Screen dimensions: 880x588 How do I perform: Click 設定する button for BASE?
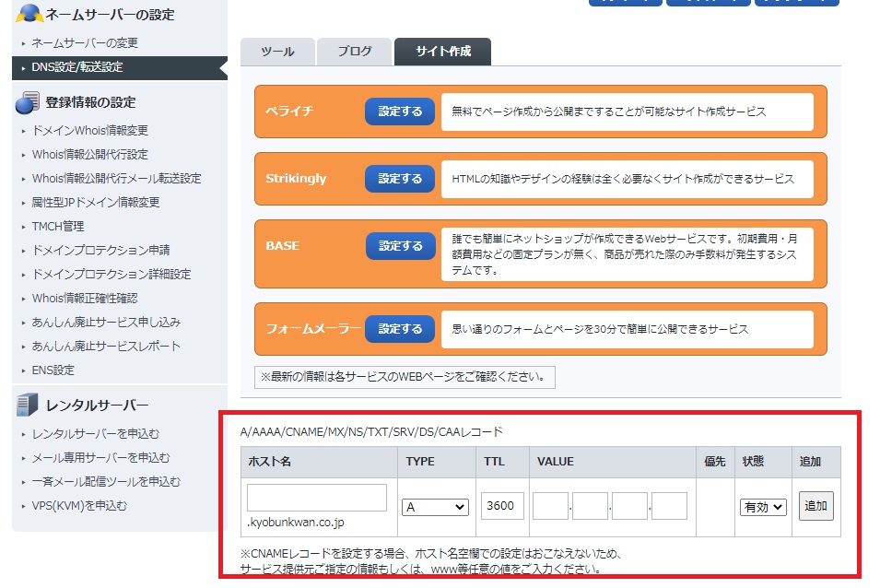click(400, 246)
